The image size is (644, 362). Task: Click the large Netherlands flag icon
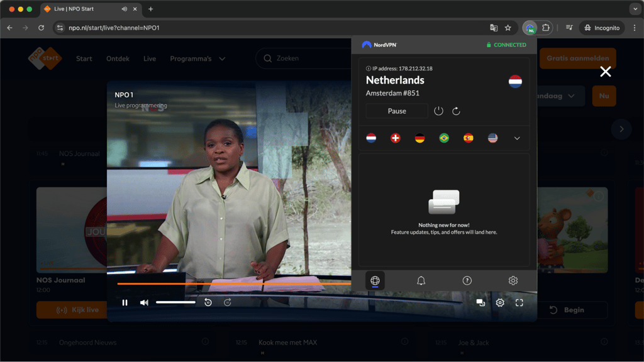tap(515, 81)
